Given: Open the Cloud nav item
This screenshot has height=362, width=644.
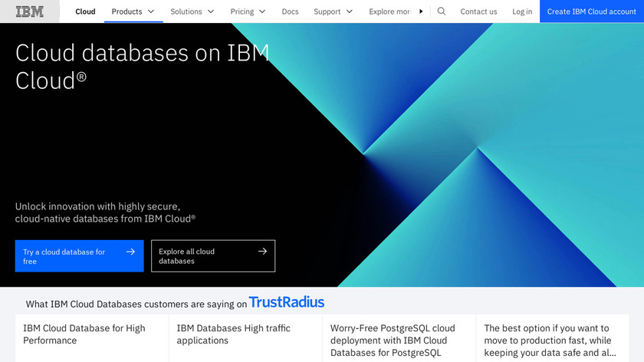Looking at the screenshot, I should (x=85, y=12).
